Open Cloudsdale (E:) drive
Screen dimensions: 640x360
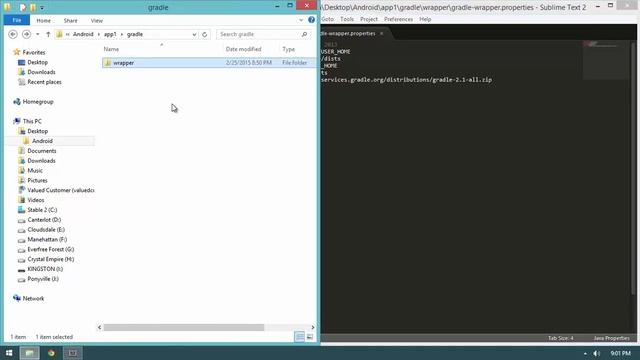click(46, 230)
